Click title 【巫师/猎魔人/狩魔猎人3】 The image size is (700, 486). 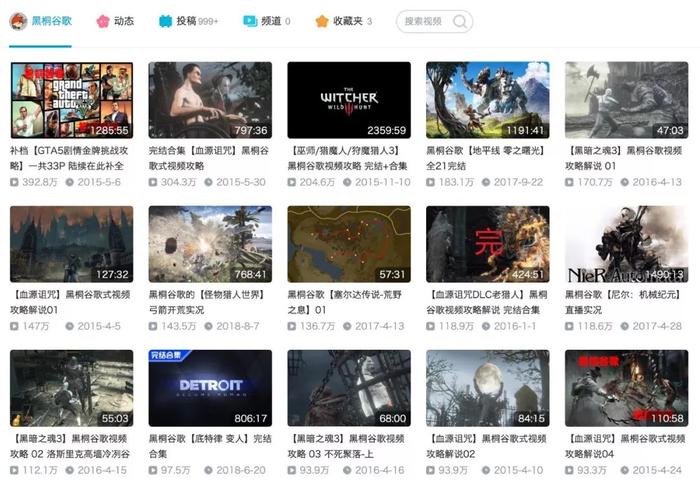pyautogui.click(x=347, y=158)
